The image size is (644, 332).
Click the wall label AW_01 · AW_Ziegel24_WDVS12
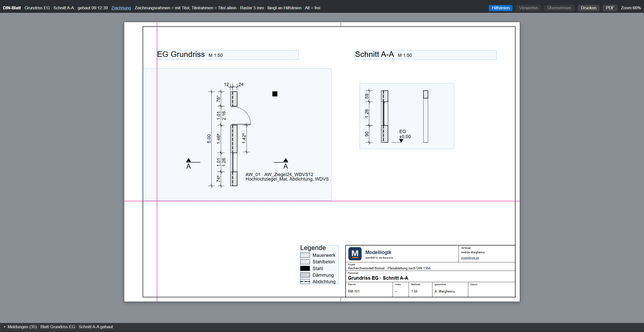(x=279, y=174)
